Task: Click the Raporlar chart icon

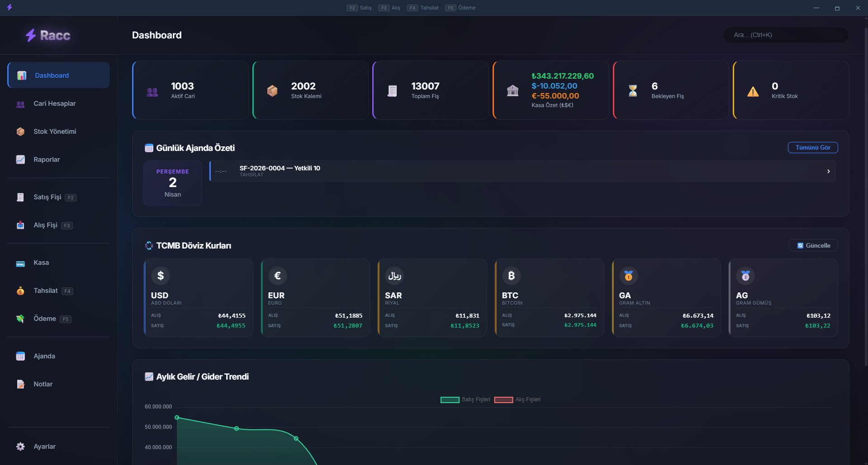Action: 20,160
